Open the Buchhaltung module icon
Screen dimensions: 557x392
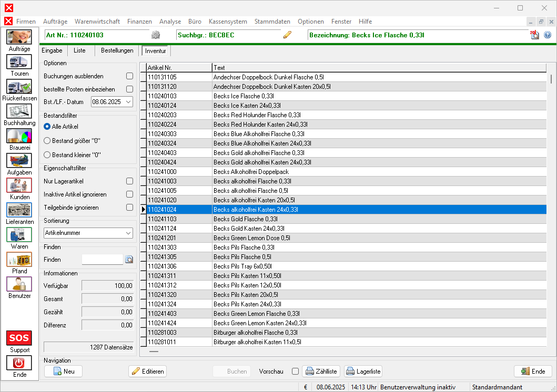click(19, 111)
